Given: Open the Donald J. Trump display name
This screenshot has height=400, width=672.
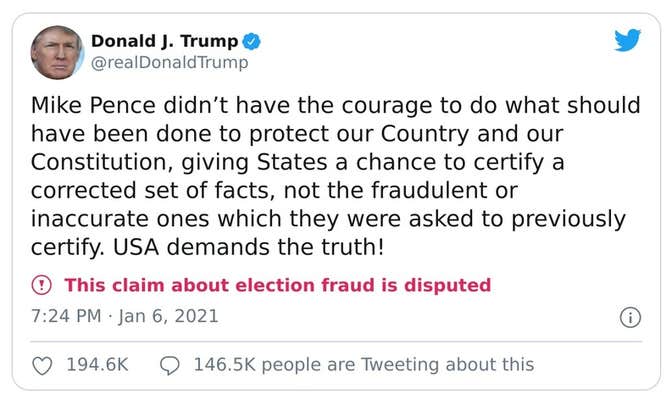Looking at the screenshot, I should coord(165,41).
